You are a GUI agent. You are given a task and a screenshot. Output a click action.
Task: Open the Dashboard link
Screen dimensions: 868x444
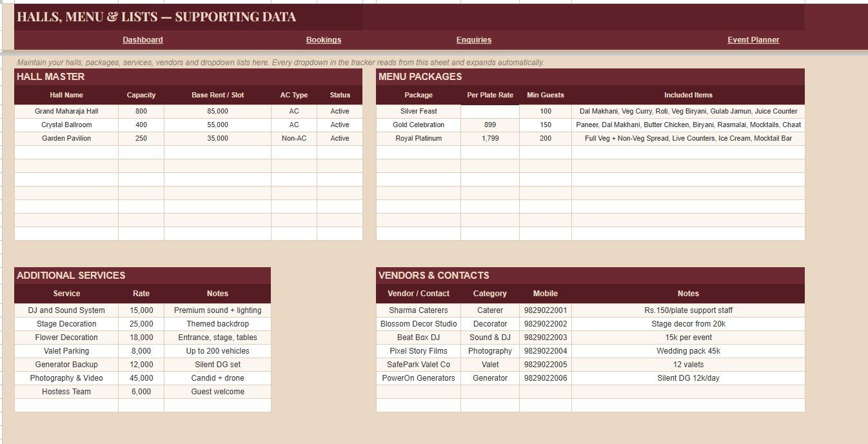tap(143, 40)
